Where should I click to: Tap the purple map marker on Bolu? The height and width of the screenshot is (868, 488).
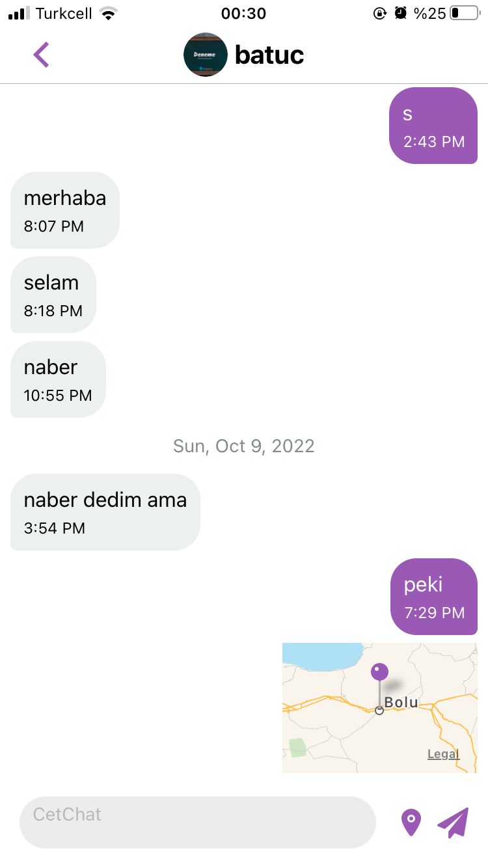click(379, 672)
